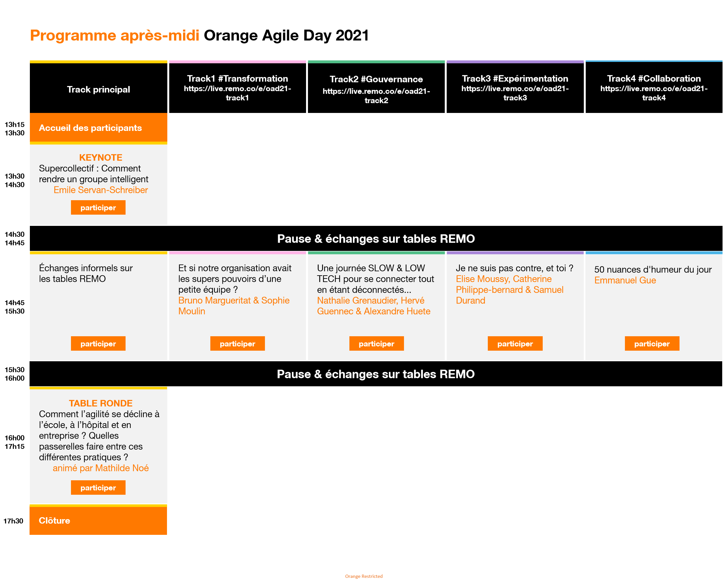Image resolution: width=728 pixels, height=582 pixels.
Task: Click participer under Table Ronde session
Action: (x=98, y=488)
